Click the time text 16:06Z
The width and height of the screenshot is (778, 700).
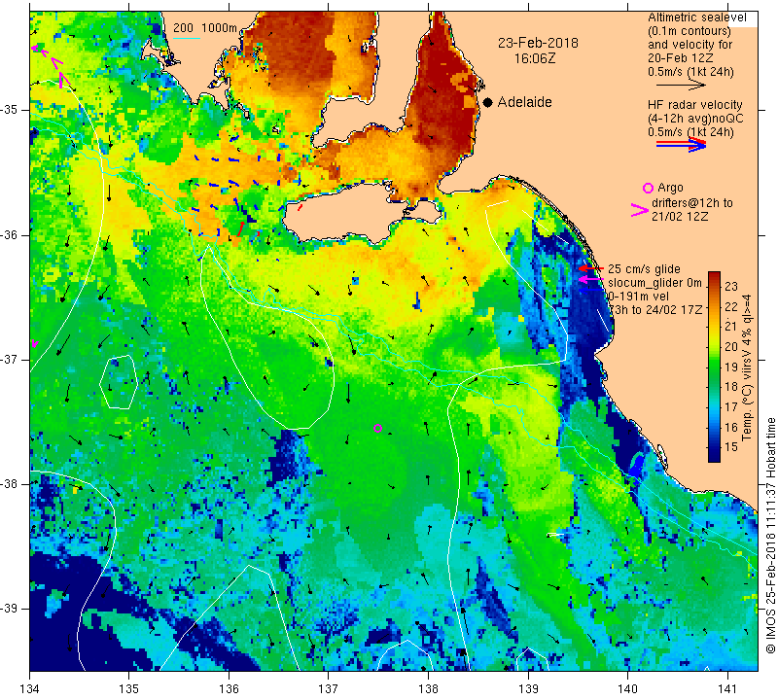[534, 58]
